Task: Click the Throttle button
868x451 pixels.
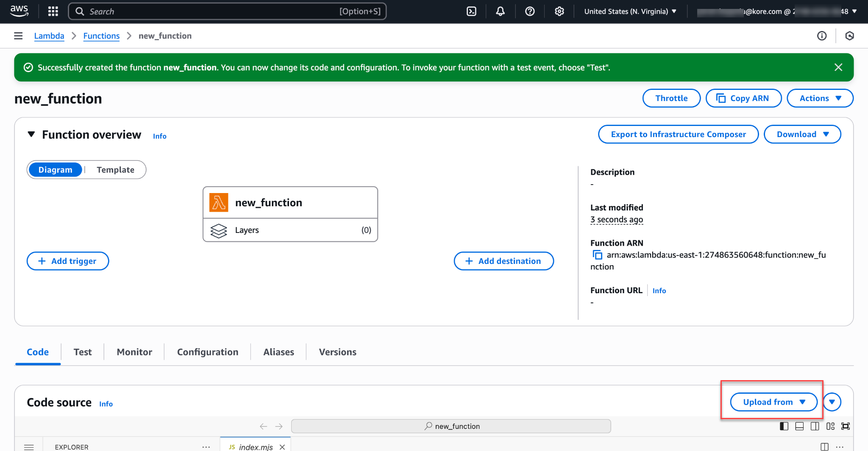Action: point(671,98)
